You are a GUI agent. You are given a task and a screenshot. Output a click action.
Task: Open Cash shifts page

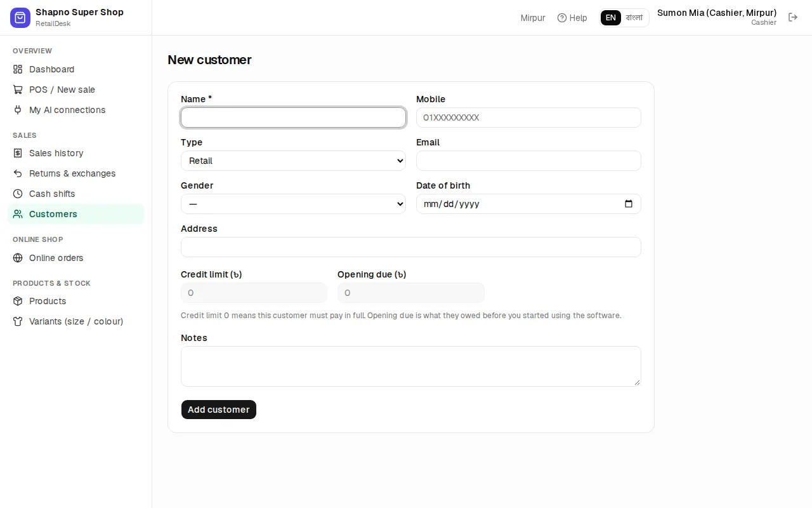click(76, 194)
